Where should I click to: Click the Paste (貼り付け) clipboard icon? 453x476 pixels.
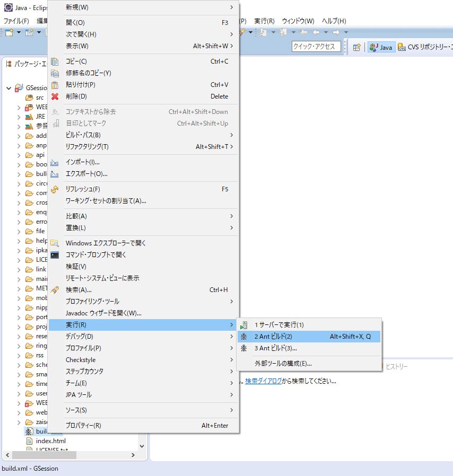(55, 85)
